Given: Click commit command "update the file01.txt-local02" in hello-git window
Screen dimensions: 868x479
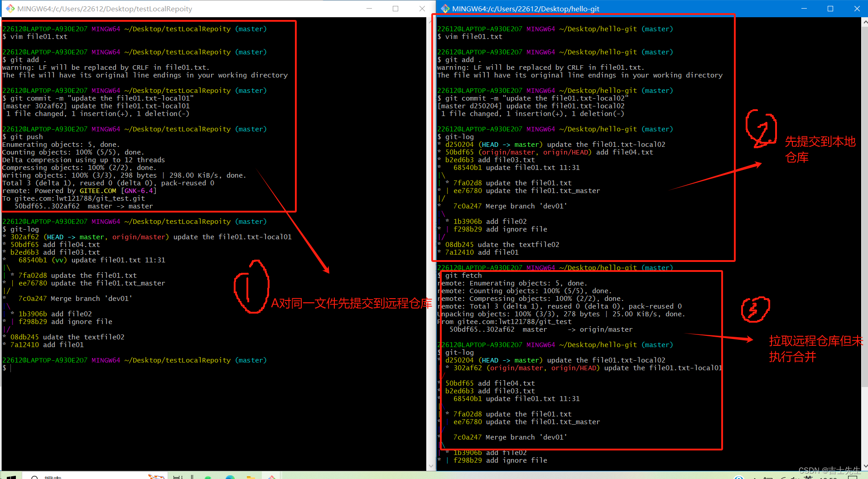Looking at the screenshot, I should (533, 98).
